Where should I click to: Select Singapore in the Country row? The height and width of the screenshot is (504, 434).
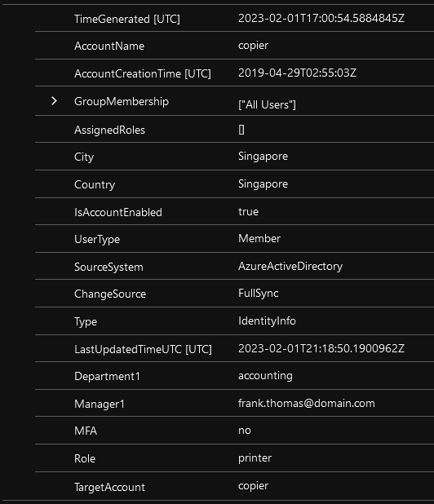click(x=263, y=183)
